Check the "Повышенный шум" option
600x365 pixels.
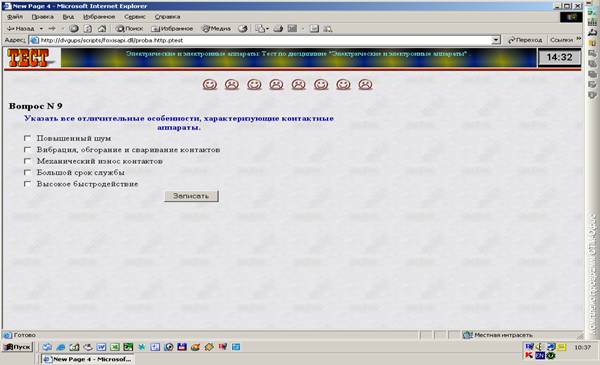point(27,138)
